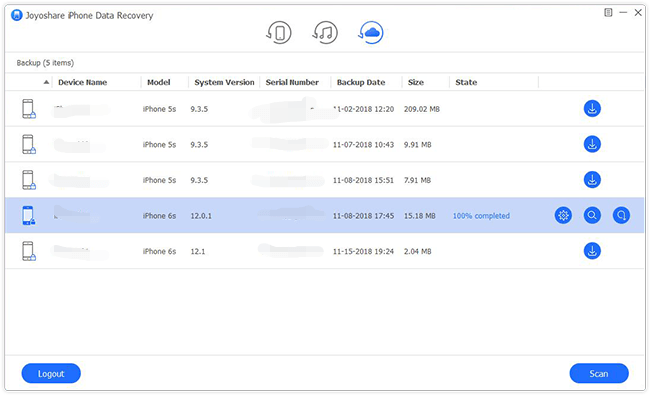Screen dimensions: 650x395
Task: Open the menu icon in title bar
Action: (608, 13)
